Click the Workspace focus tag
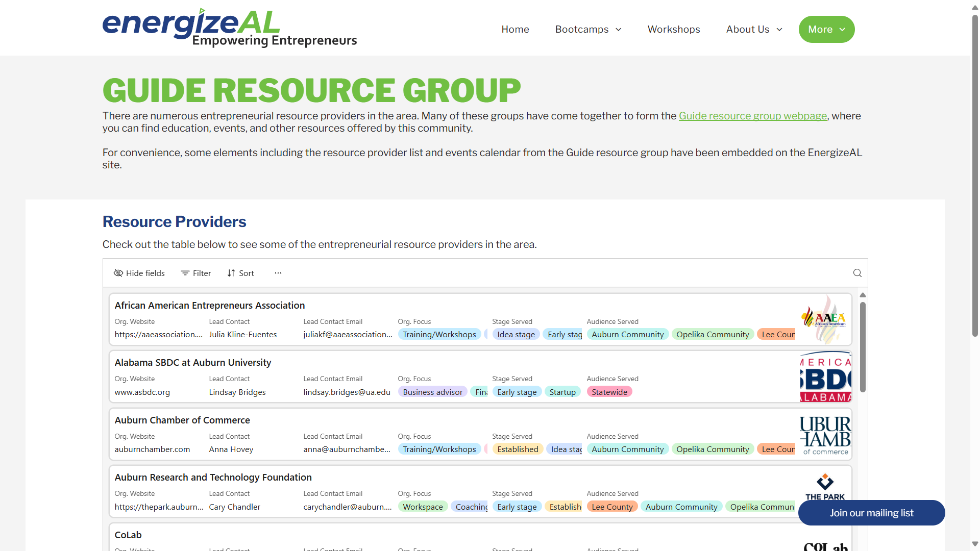980x551 pixels. point(423,507)
